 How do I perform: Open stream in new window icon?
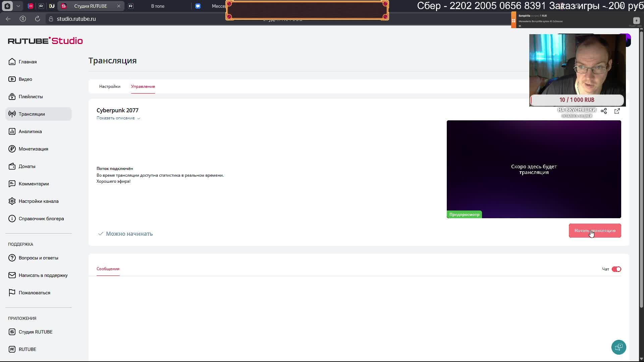tap(617, 111)
